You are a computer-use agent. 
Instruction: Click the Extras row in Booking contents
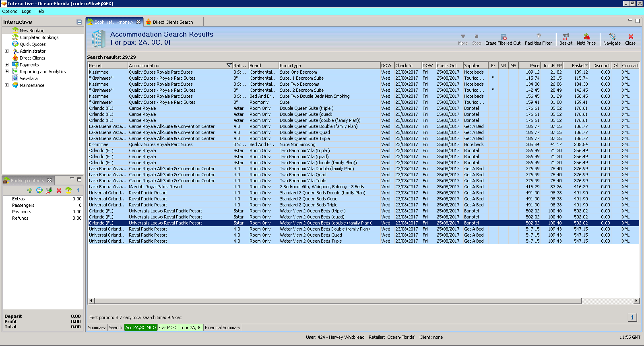tap(43, 199)
